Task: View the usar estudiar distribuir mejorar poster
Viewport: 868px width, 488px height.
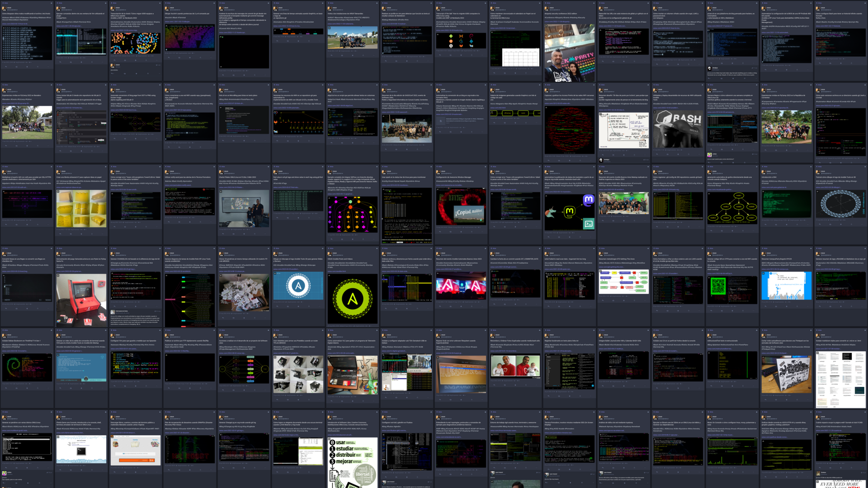Action: [x=353, y=463]
